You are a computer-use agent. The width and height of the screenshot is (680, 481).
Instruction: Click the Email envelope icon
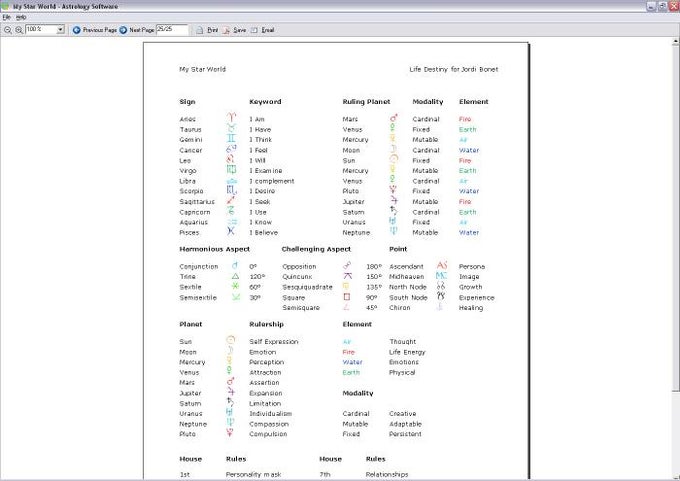254,30
